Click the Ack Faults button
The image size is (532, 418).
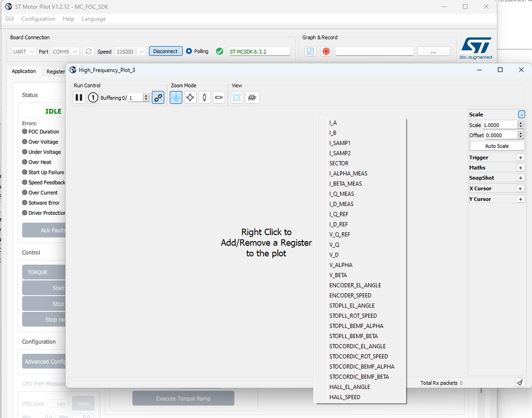[x=44, y=230]
